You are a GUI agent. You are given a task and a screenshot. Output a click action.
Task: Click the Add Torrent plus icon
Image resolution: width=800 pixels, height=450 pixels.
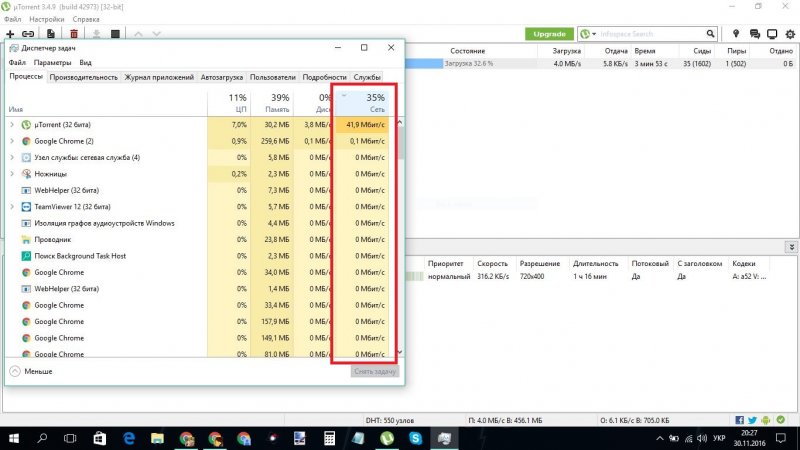point(10,34)
